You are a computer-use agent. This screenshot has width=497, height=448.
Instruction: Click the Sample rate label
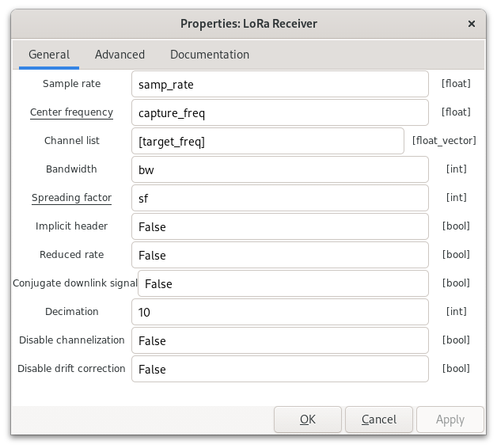(x=72, y=84)
